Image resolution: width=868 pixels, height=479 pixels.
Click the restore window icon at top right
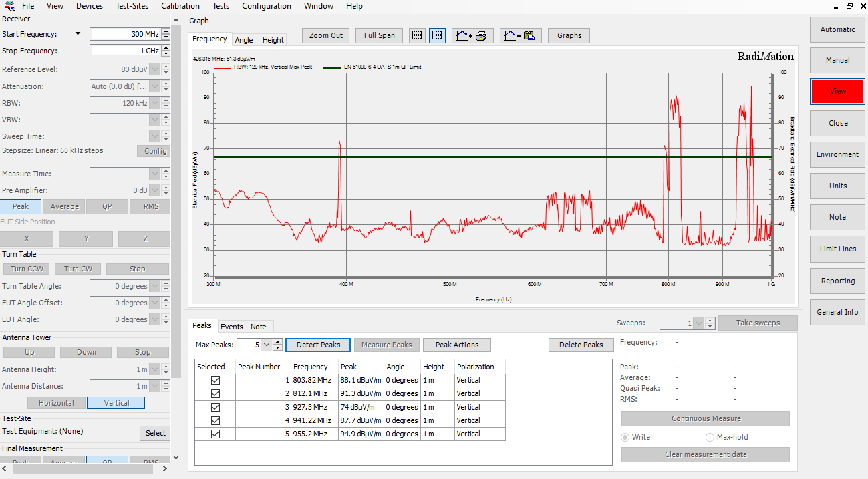tap(849, 6)
